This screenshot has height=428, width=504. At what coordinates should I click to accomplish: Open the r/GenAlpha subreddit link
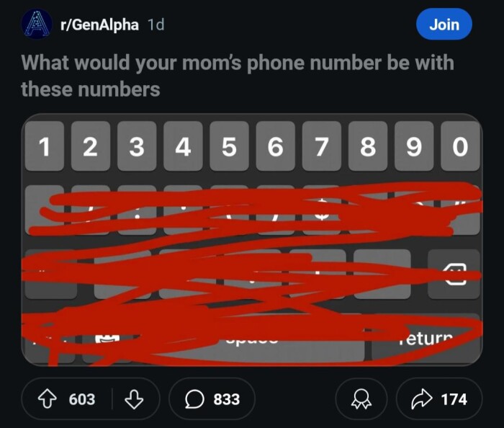tap(99, 24)
